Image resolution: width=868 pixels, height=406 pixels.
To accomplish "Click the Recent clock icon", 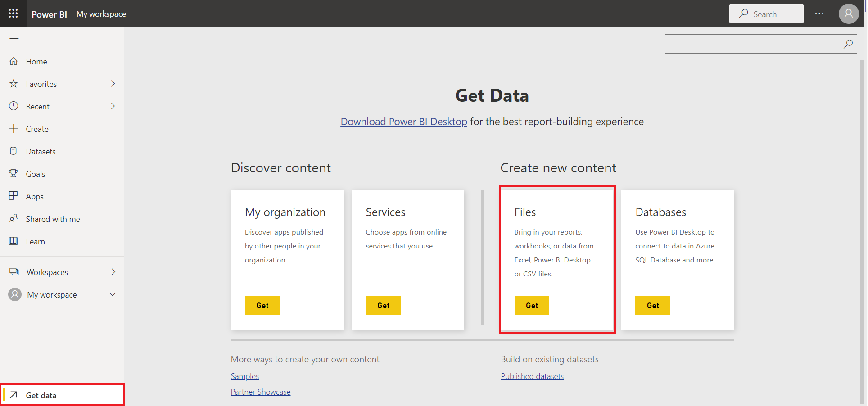I will [x=14, y=106].
